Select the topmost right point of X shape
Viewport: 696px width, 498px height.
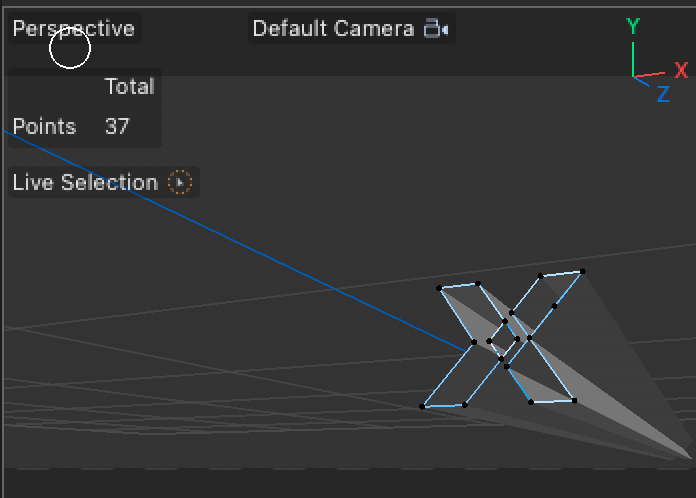[582, 271]
